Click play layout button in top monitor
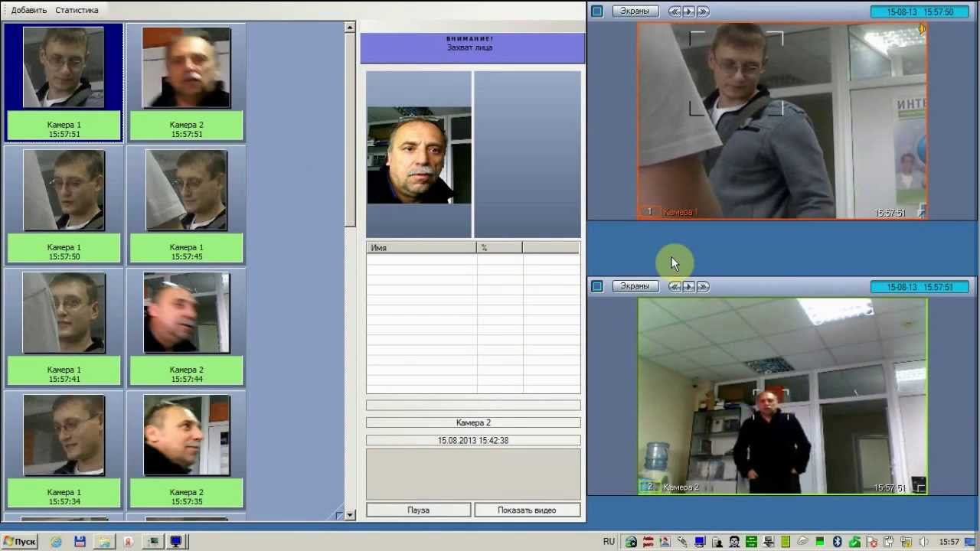Image resolution: width=980 pixels, height=551 pixels. coord(688,11)
